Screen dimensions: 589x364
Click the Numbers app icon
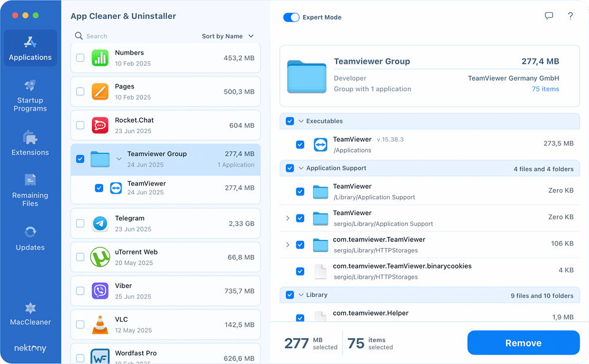tap(100, 58)
